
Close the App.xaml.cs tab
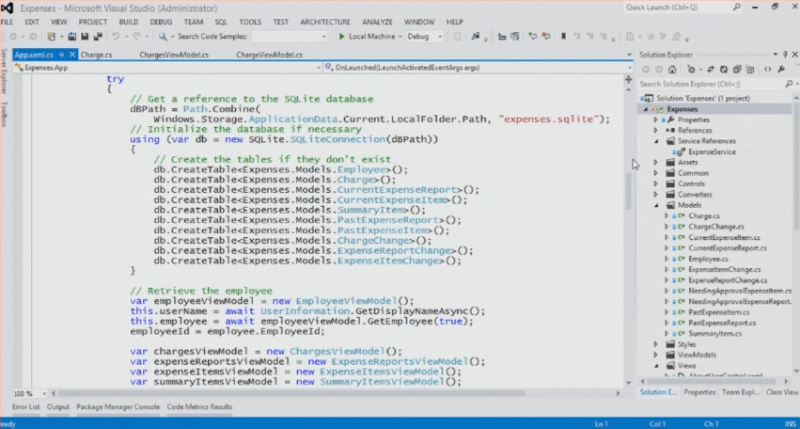tap(72, 55)
